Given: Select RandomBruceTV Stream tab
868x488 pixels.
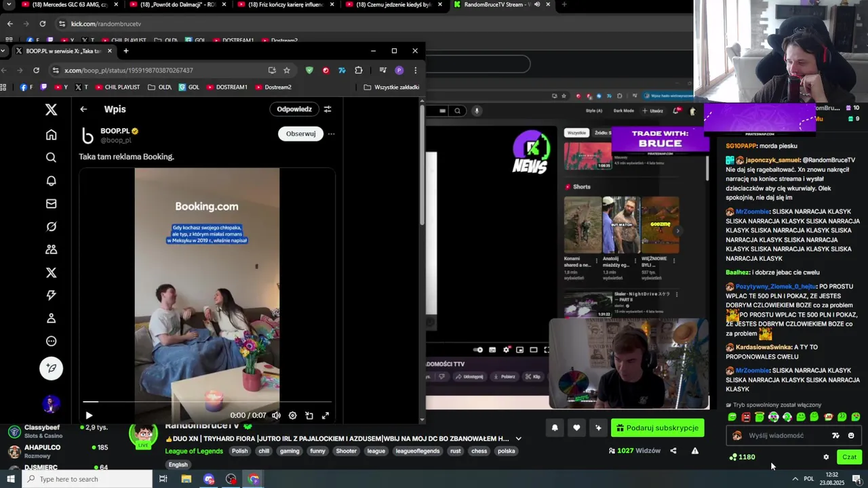Looking at the screenshot, I should pyautogui.click(x=502, y=5).
